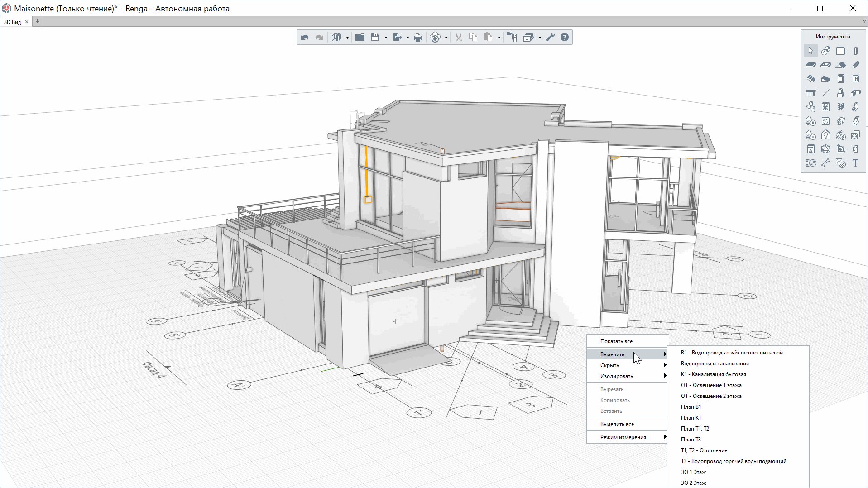Screen dimensions: 868x488
Task: Pick the Door tool
Action: 841,79
